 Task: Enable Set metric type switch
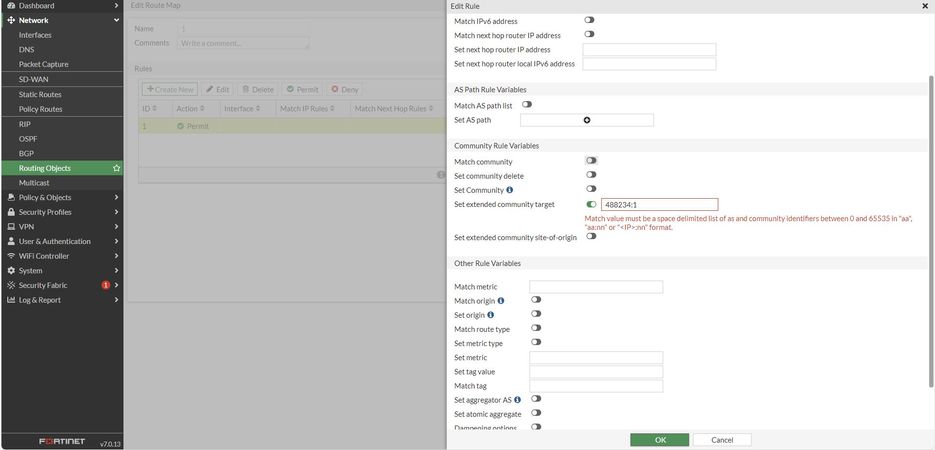coord(536,342)
